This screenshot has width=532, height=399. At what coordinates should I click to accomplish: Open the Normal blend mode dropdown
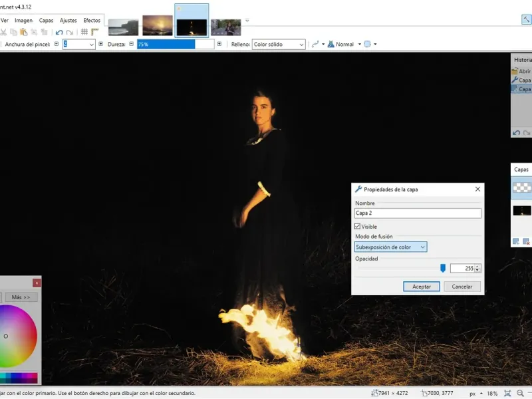click(344, 44)
